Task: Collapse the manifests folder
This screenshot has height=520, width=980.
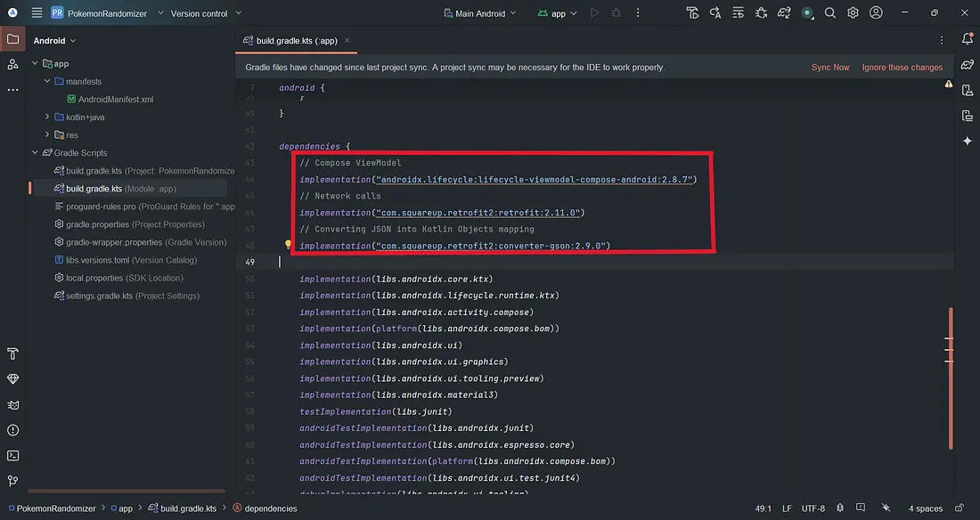Action: pos(47,81)
